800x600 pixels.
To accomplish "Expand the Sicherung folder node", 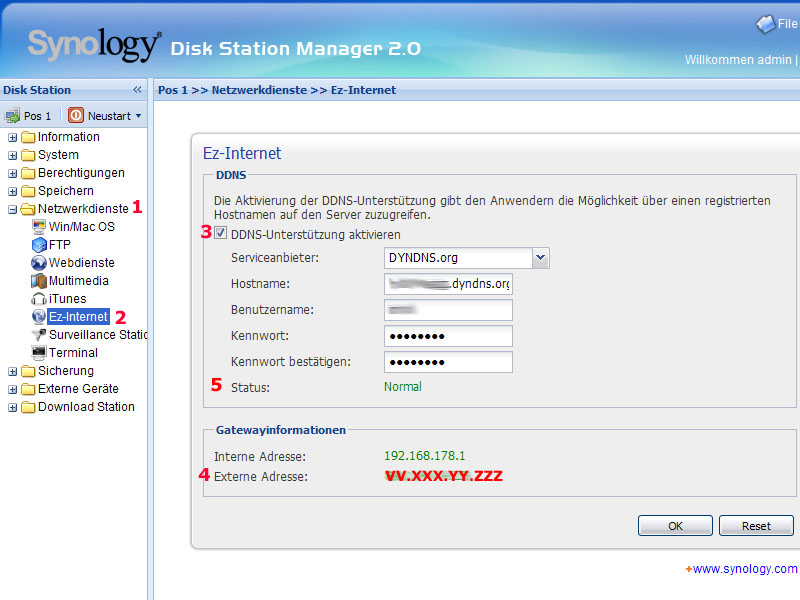I will click(12, 371).
